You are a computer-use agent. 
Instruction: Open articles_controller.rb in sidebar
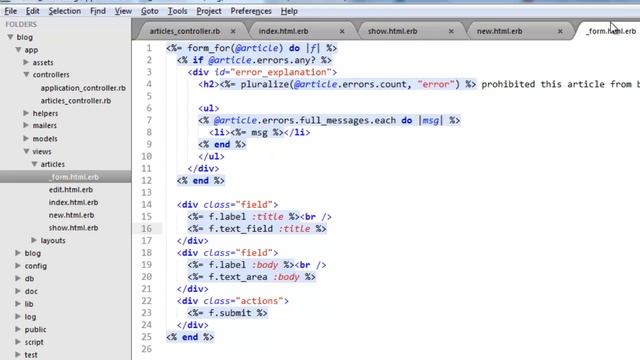[x=76, y=100]
